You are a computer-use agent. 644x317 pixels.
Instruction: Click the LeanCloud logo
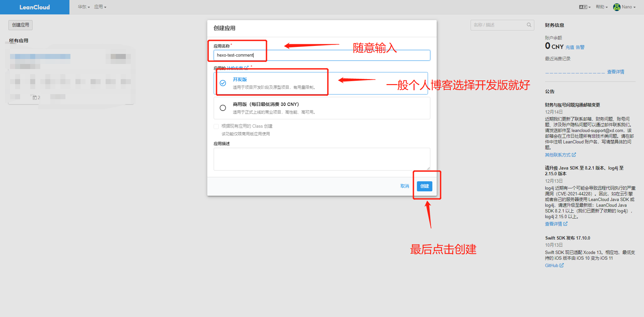coord(35,7)
